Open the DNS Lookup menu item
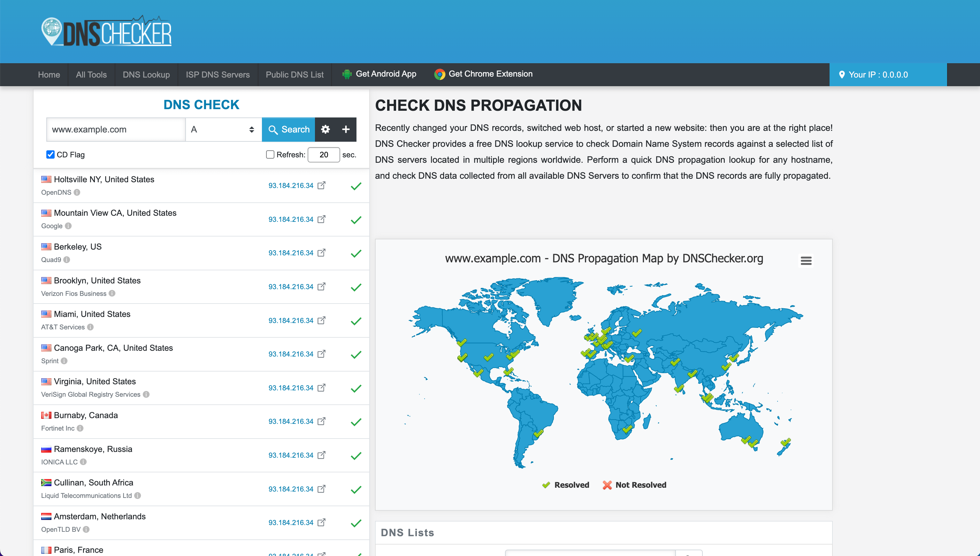Screen dimensions: 980x556 point(145,75)
